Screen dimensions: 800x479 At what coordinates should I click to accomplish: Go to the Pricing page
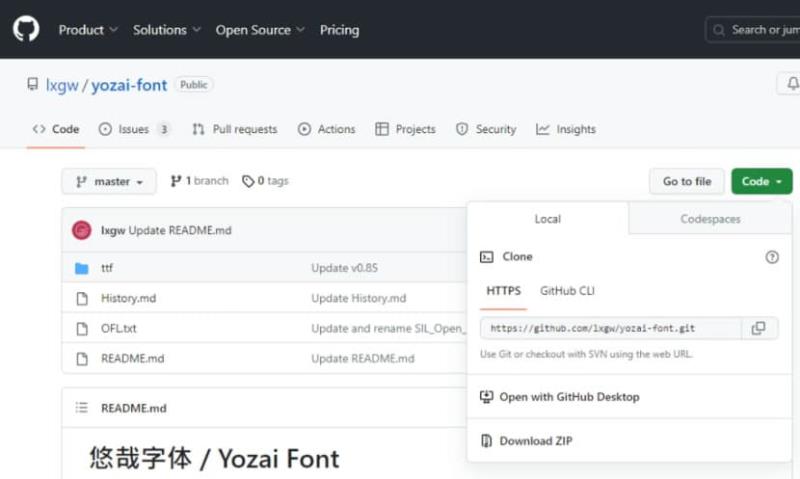point(339,30)
